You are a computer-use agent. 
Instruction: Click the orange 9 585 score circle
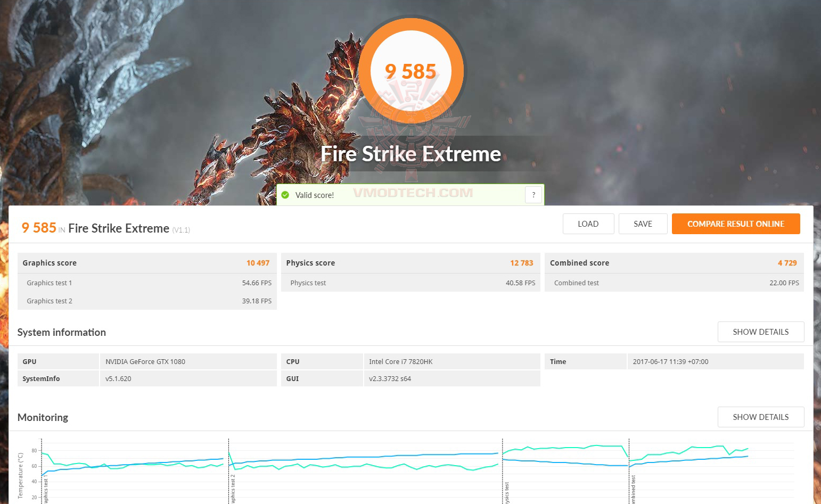410,70
